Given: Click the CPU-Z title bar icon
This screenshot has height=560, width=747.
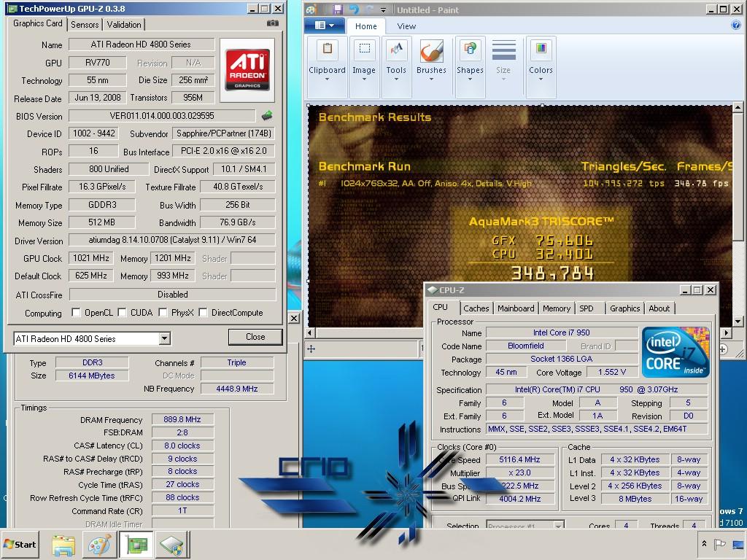Looking at the screenshot, I should tap(432, 289).
